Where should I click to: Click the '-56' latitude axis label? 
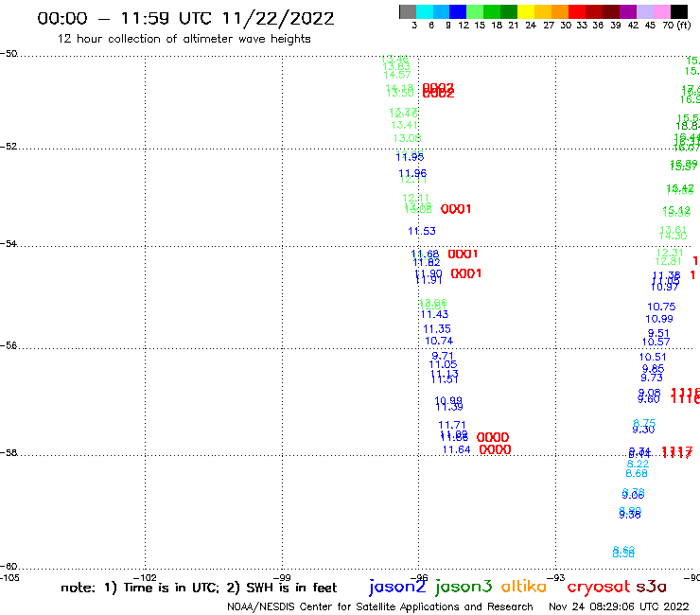click(9, 345)
